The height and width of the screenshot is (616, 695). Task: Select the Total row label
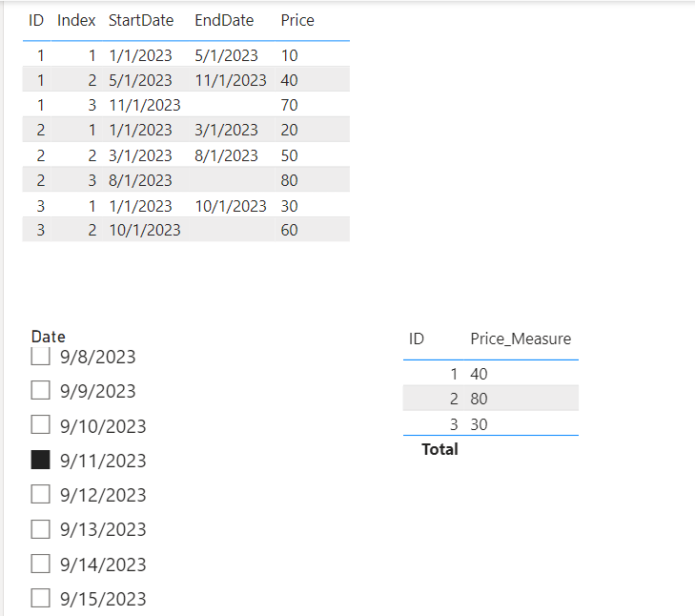click(439, 449)
